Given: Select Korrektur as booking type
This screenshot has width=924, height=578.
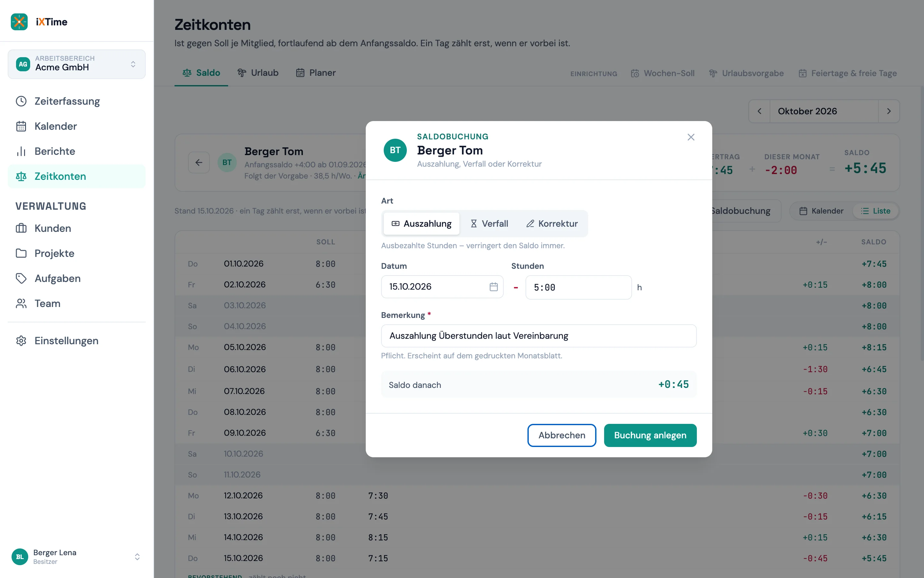Looking at the screenshot, I should pyautogui.click(x=552, y=223).
